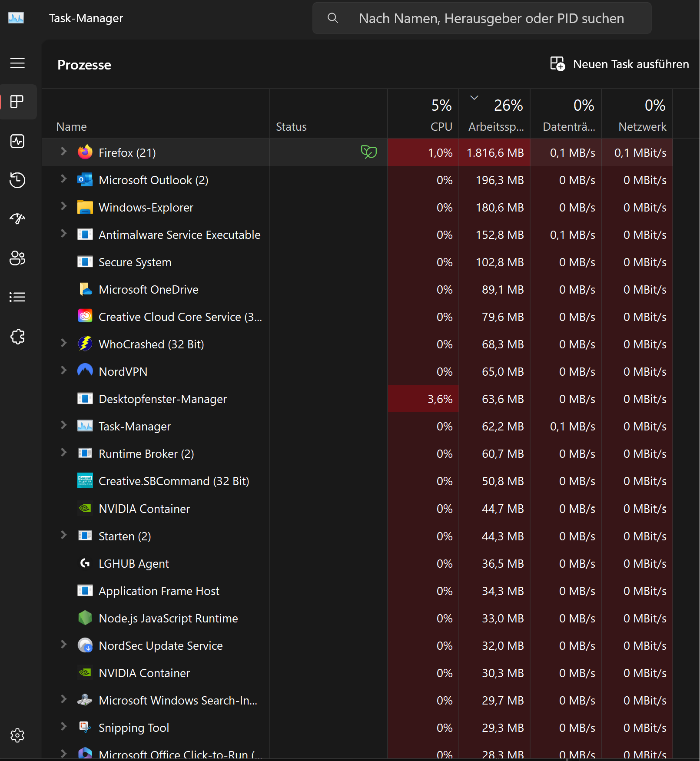This screenshot has width=700, height=761.
Task: Click the NordVPN icon
Action: (85, 371)
